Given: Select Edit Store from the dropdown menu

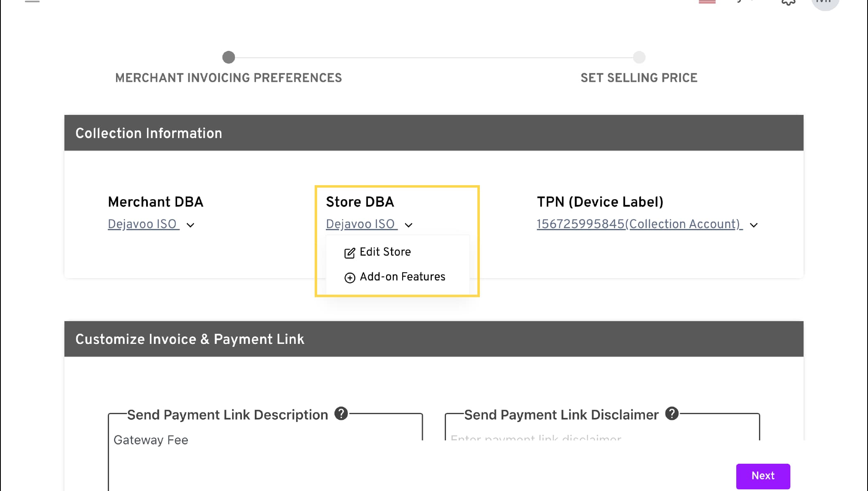Looking at the screenshot, I should click(385, 252).
